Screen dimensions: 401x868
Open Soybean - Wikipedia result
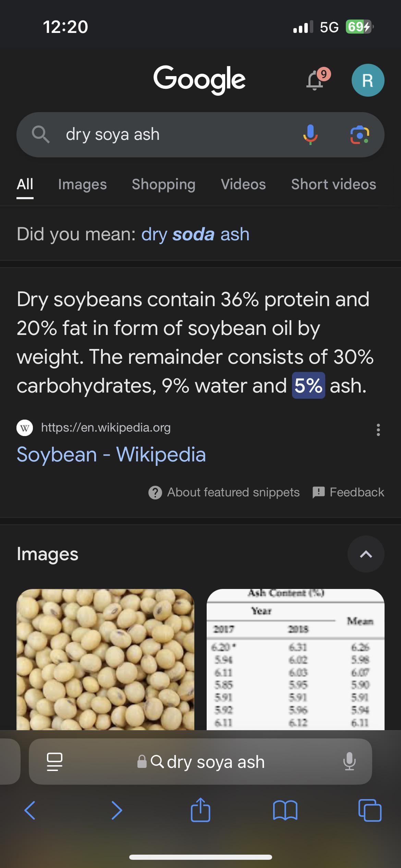(x=111, y=455)
